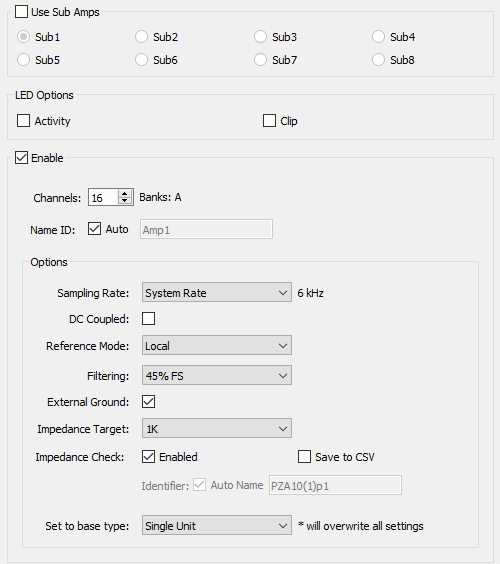
Task: Toggle Auto Name ID checkbox
Action: click(94, 229)
